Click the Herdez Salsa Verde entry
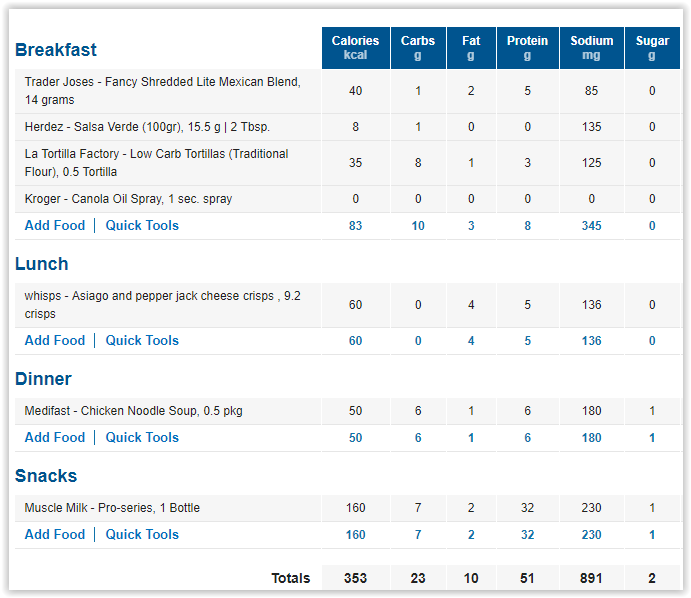The height and width of the screenshot is (598, 691). tap(147, 127)
